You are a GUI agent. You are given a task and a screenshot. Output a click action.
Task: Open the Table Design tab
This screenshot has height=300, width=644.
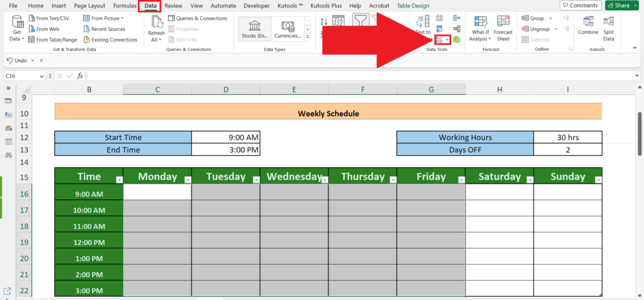(413, 6)
